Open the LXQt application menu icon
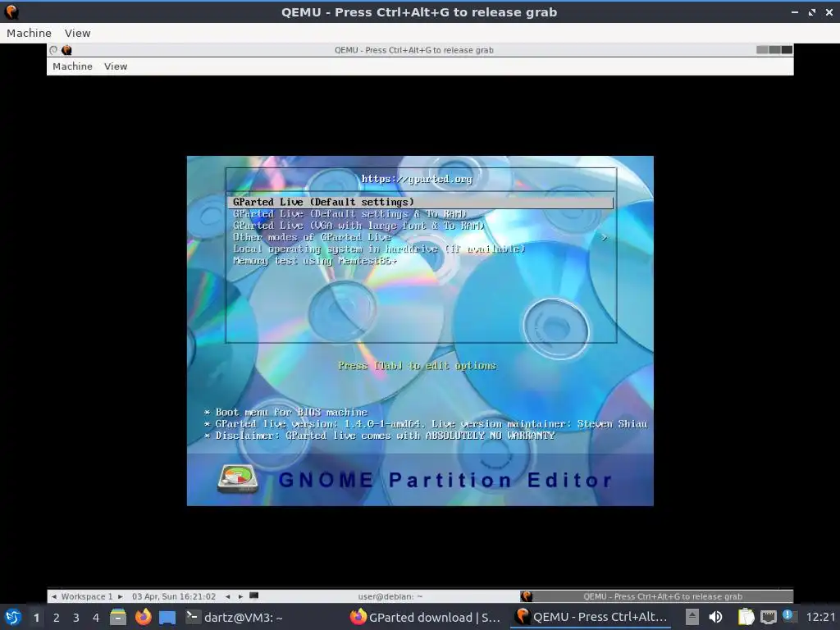 click(x=13, y=617)
